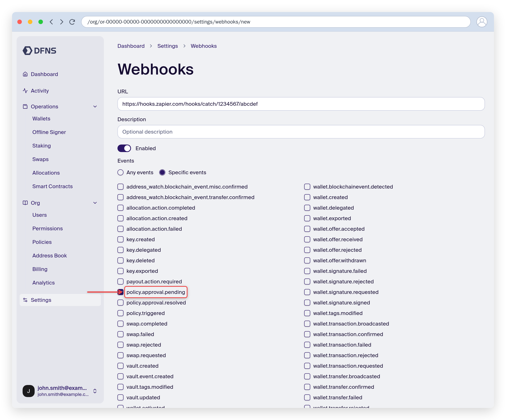Check the wallet.transaction.confirmed checkbox
This screenshot has height=420, width=506.
(307, 334)
